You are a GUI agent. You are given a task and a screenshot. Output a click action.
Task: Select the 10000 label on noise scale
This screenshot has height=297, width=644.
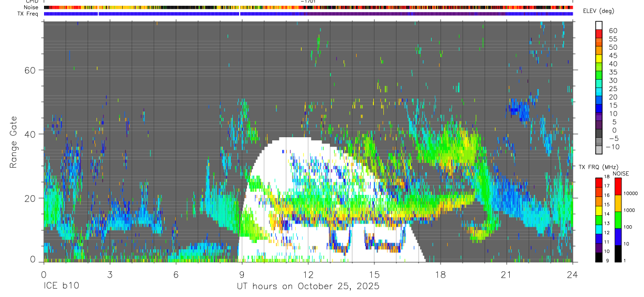(x=631, y=193)
